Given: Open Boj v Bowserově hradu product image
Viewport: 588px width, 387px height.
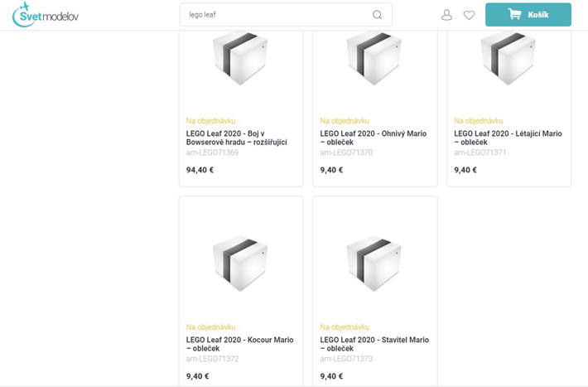Looking at the screenshot, I should pyautogui.click(x=240, y=58).
